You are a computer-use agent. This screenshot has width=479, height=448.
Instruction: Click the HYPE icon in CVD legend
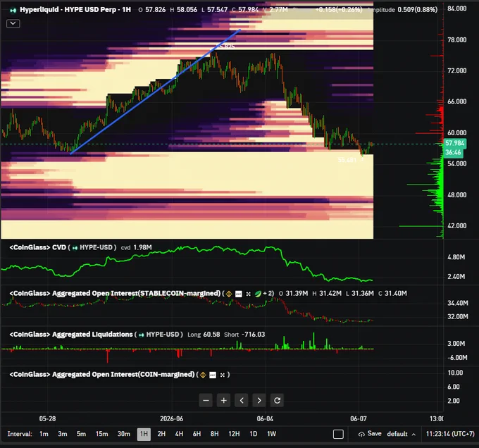pos(75,248)
